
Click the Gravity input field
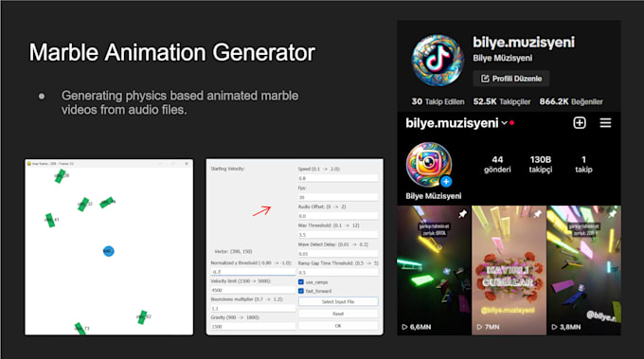click(253, 326)
